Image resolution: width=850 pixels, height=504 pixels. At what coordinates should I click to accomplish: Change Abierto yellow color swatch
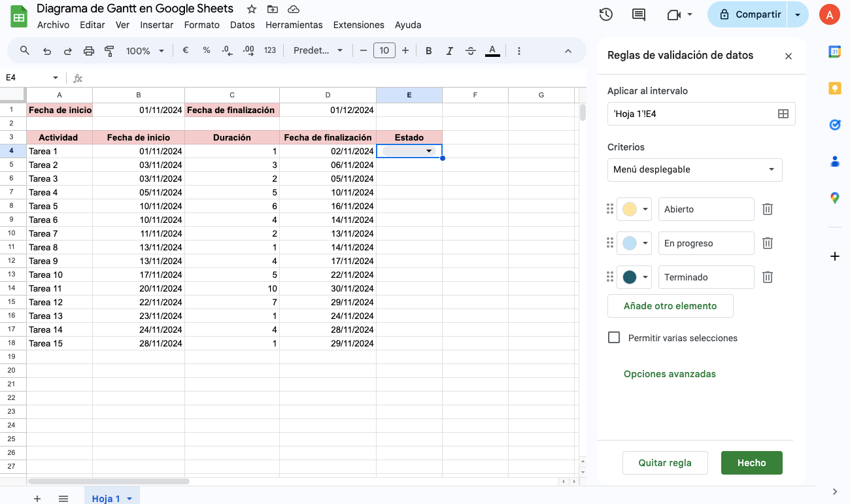pos(635,209)
